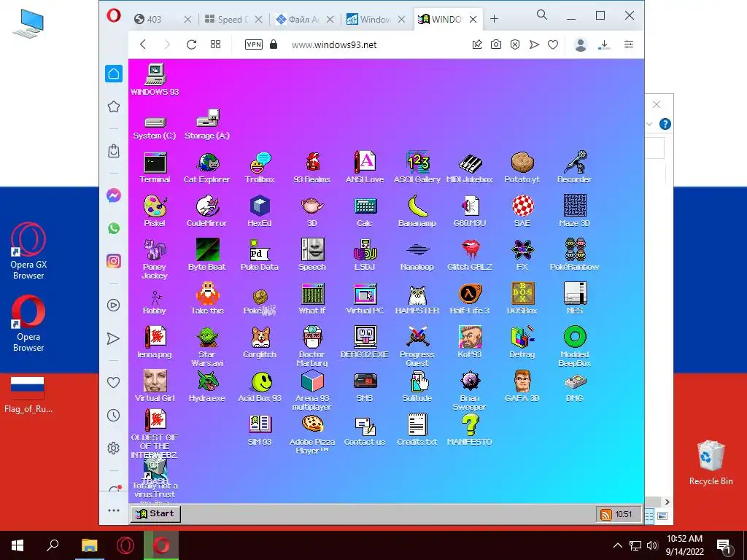Open File Explorer from Windows taskbar
This screenshot has height=560, width=747.
89,545
